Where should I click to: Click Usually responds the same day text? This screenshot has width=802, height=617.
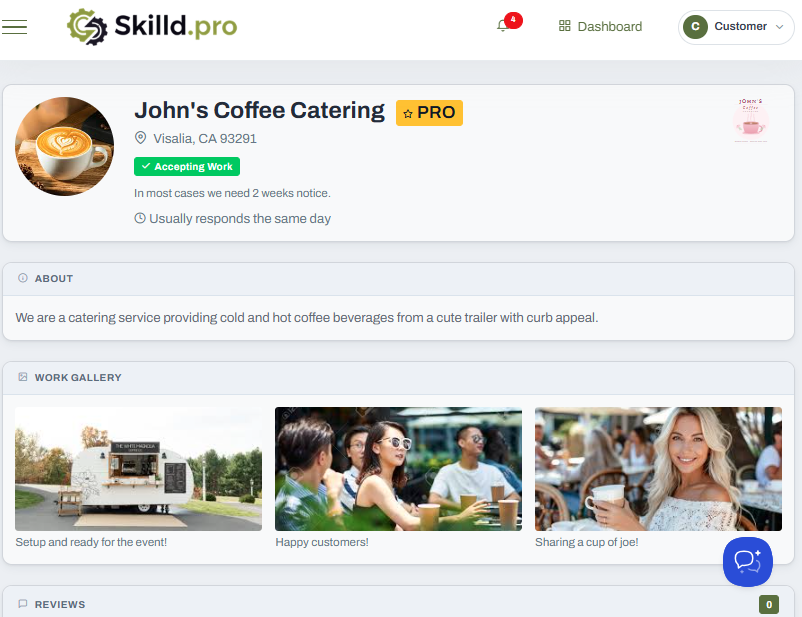[x=240, y=219]
